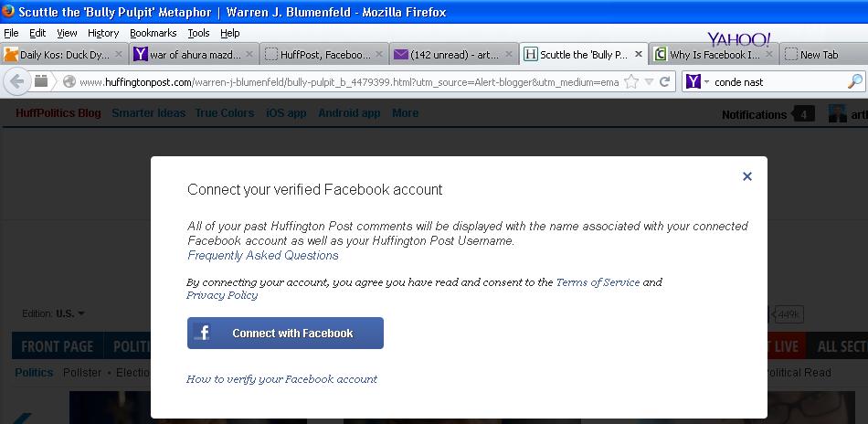Open the Terms of Service link
Viewport: 868px width, 424px height.
coord(598,282)
